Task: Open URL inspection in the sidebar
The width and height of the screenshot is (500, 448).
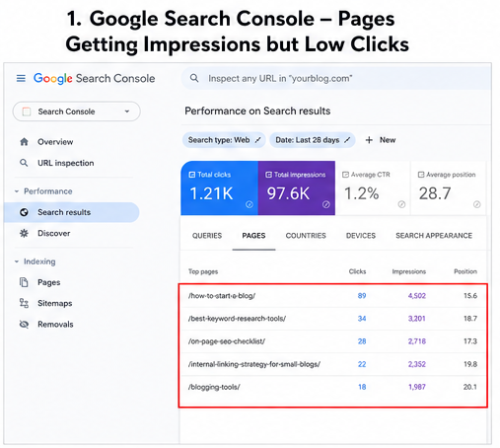Action: pos(66,163)
